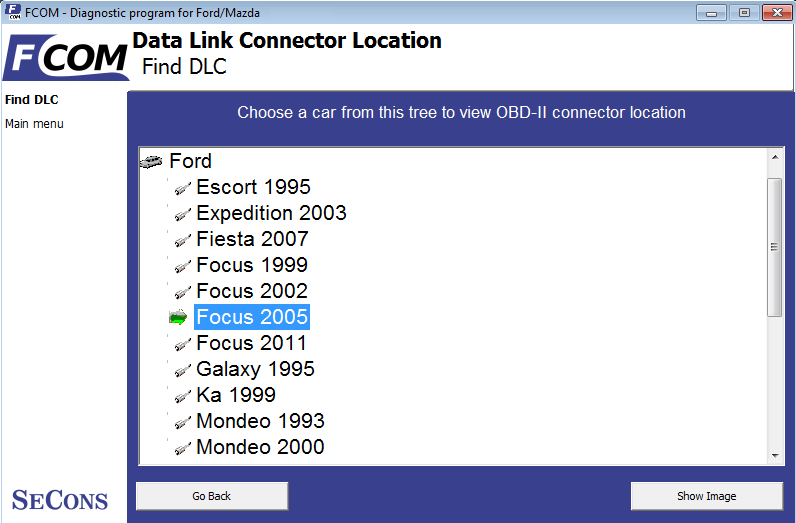Go to Main menu in sidebar
This screenshot has width=796, height=523.
click(34, 124)
